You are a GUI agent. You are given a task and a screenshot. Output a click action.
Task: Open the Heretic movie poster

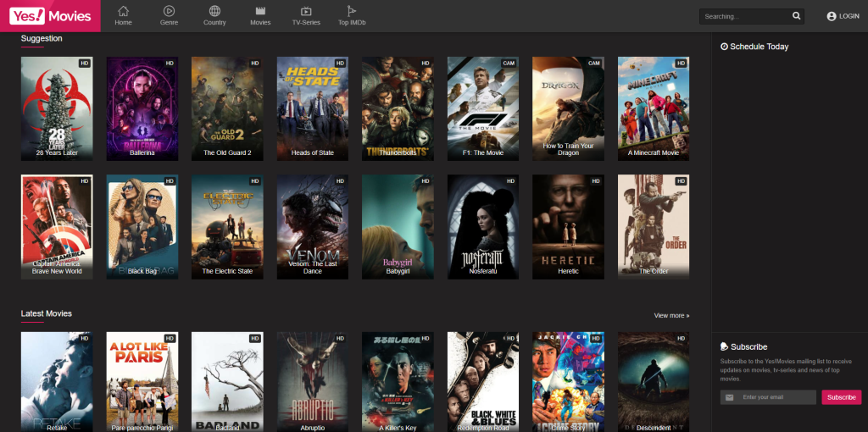(x=569, y=227)
